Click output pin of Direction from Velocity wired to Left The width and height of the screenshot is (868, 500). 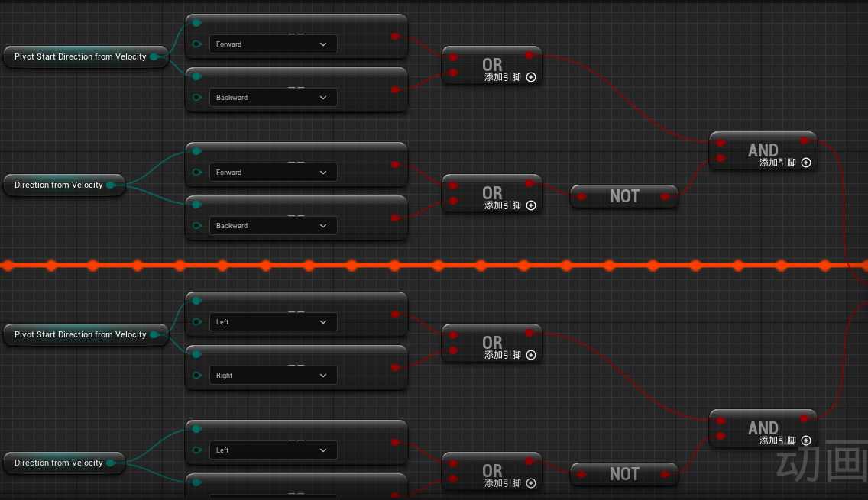coord(111,463)
